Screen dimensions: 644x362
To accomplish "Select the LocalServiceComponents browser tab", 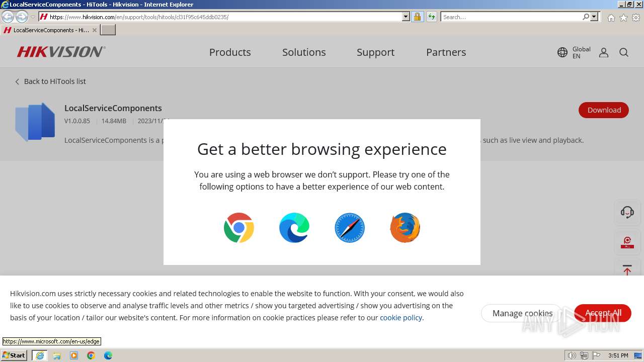I will (x=50, y=30).
